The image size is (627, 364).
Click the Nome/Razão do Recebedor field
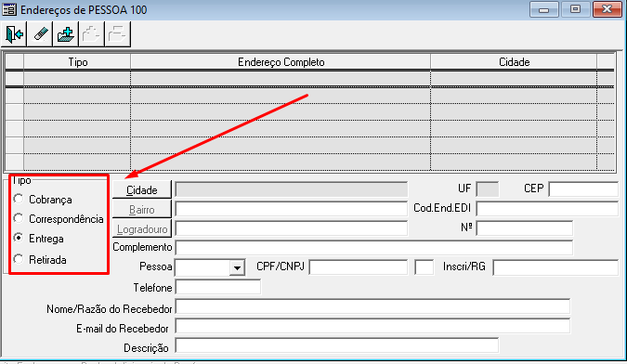coord(372,306)
